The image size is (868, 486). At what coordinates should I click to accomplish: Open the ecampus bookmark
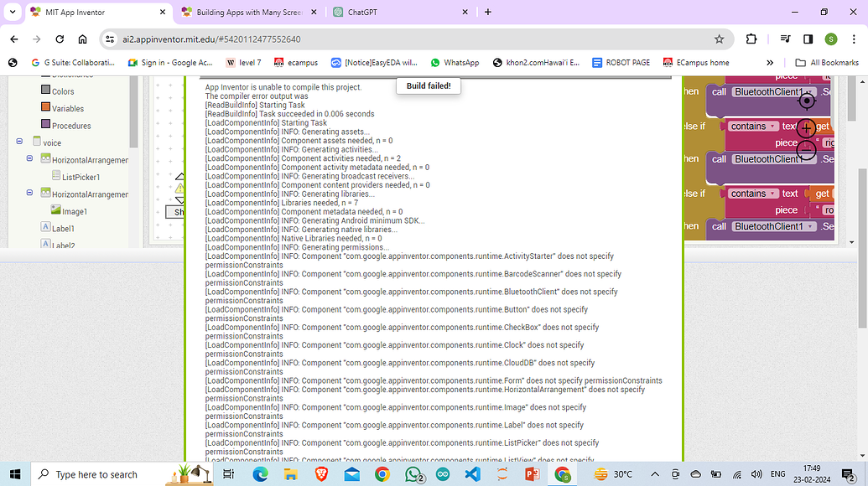point(296,63)
